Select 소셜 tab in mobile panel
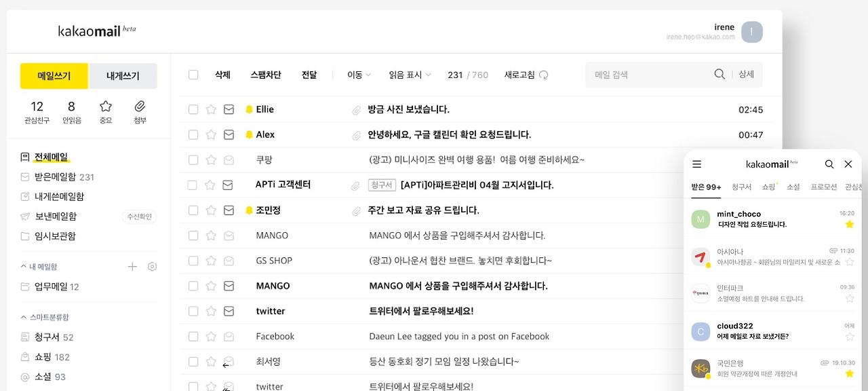The width and height of the screenshot is (868, 391). pyautogui.click(x=793, y=187)
